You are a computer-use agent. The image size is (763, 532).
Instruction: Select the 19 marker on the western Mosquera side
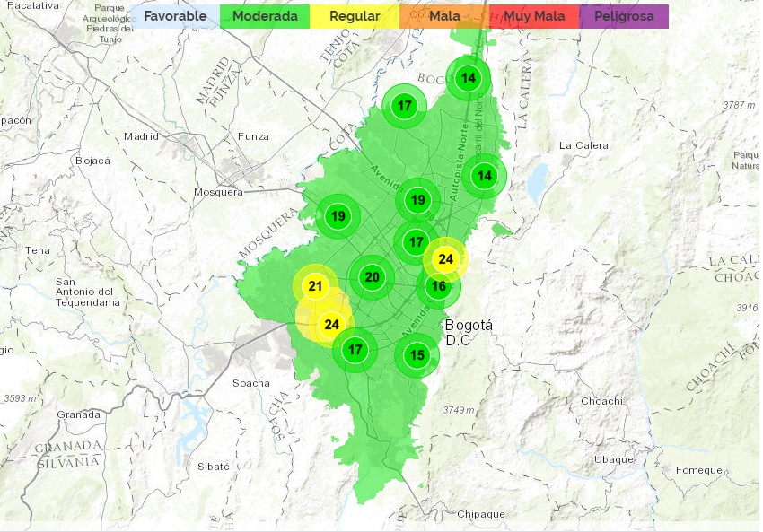tap(338, 215)
